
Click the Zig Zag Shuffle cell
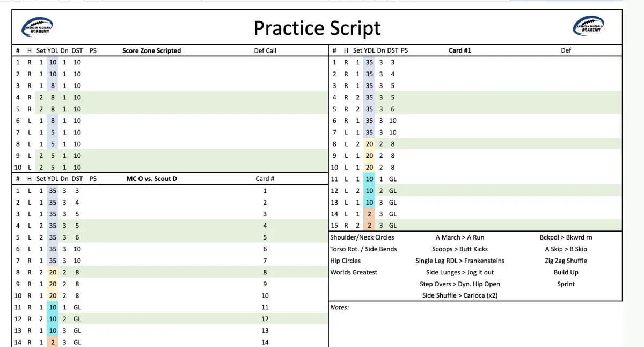(x=566, y=261)
